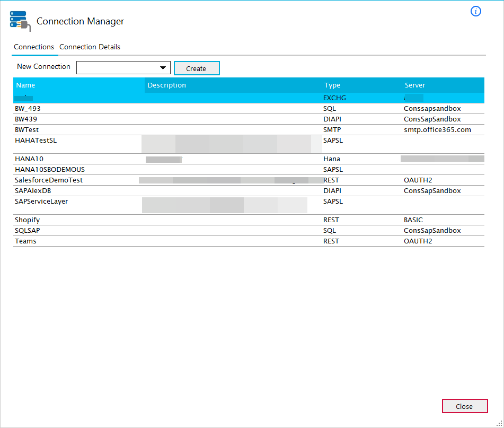Image resolution: width=504 pixels, height=428 pixels.
Task: Select the HAHATestSL connection
Action: pos(249,144)
